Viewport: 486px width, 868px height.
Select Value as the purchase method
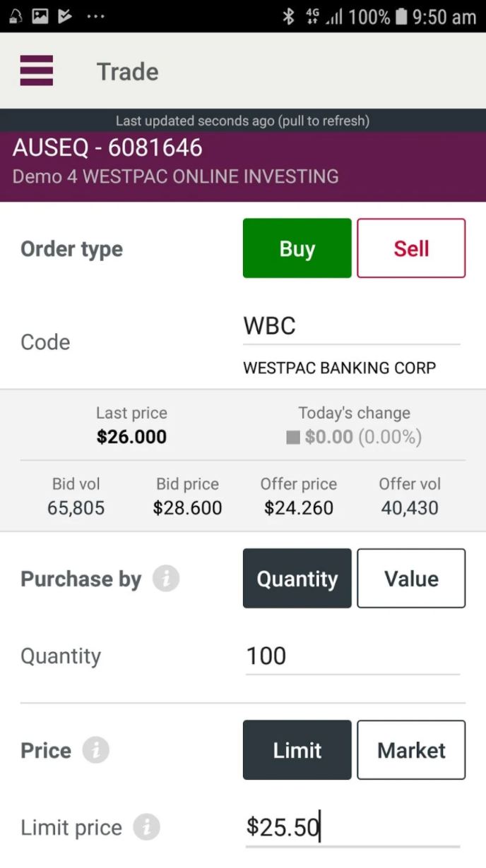[411, 578]
